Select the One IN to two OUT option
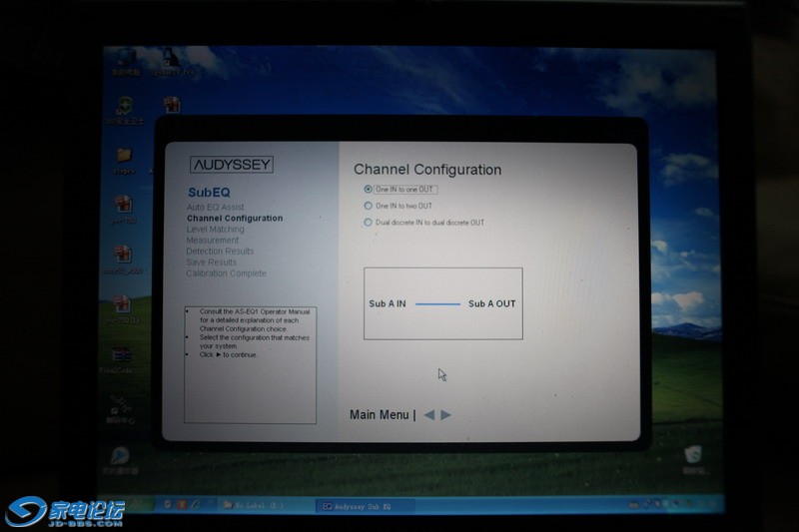799x532 pixels. click(x=398, y=206)
